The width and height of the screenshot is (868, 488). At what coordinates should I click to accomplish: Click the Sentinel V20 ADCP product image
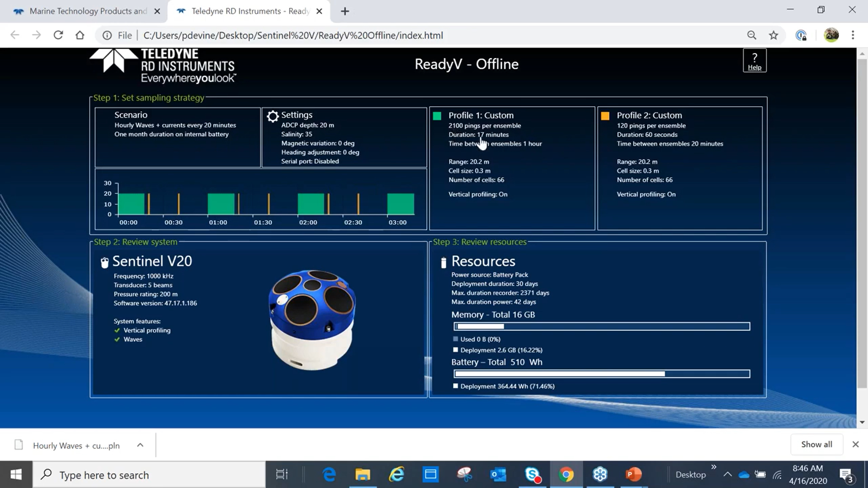pos(312,320)
